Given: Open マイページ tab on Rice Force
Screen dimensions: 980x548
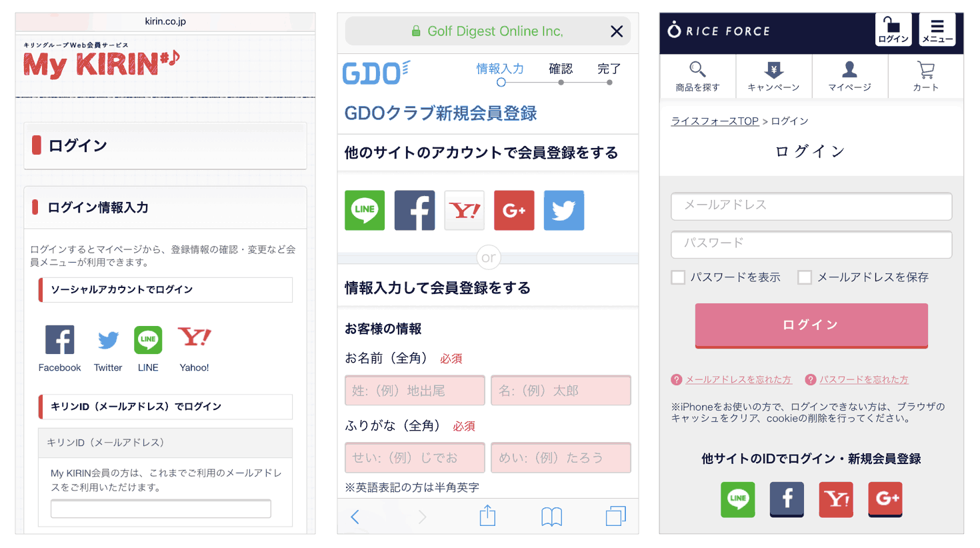Looking at the screenshot, I should (850, 77).
